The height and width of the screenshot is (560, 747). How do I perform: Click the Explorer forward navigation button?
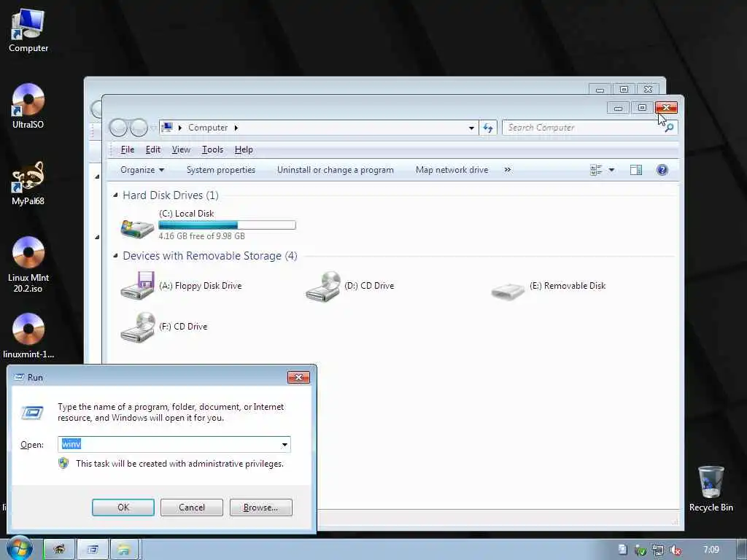[139, 128]
